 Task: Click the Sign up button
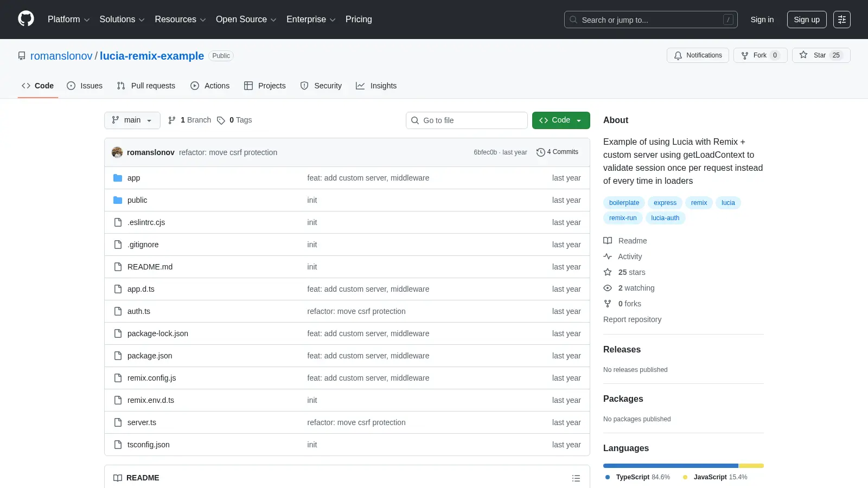point(807,20)
